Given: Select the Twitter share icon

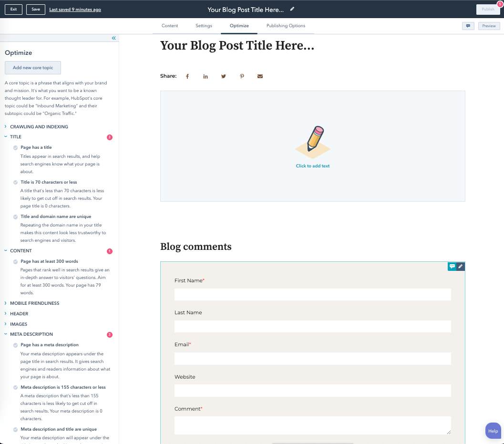Looking at the screenshot, I should pyautogui.click(x=224, y=76).
